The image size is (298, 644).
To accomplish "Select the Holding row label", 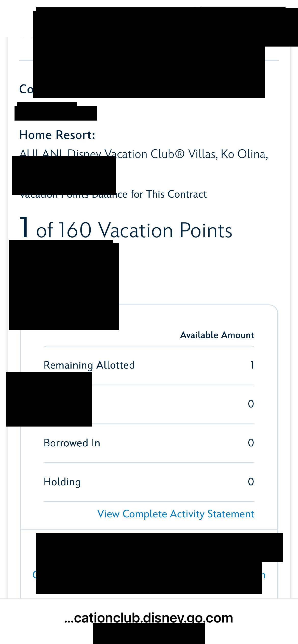I will point(62,482).
